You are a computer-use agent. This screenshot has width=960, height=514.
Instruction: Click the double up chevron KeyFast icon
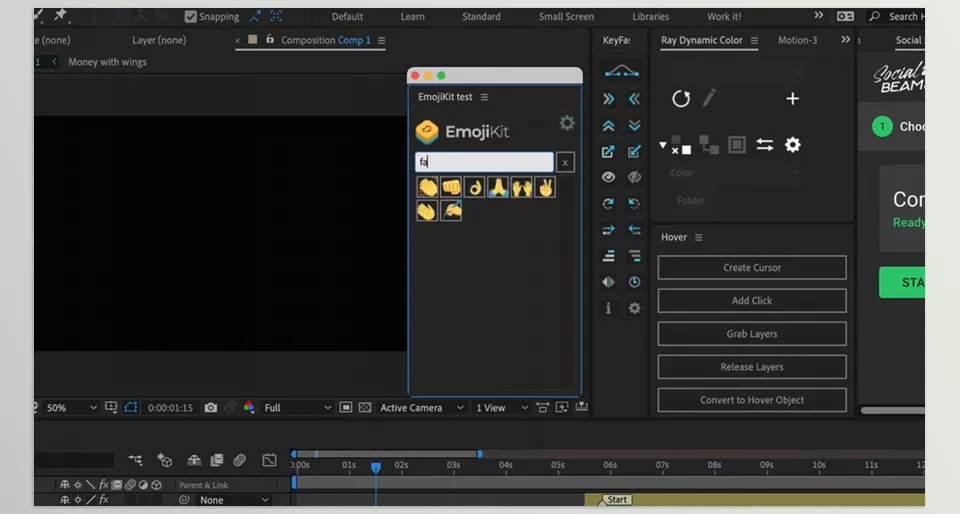point(608,125)
